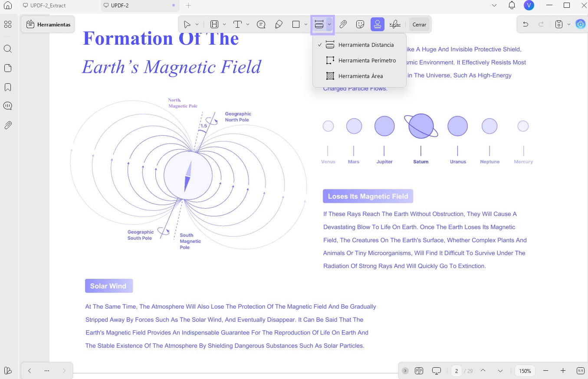Viewport: 588px width, 379px height.
Task: Expand the rectangle shape tool dropdown
Action: point(306,24)
